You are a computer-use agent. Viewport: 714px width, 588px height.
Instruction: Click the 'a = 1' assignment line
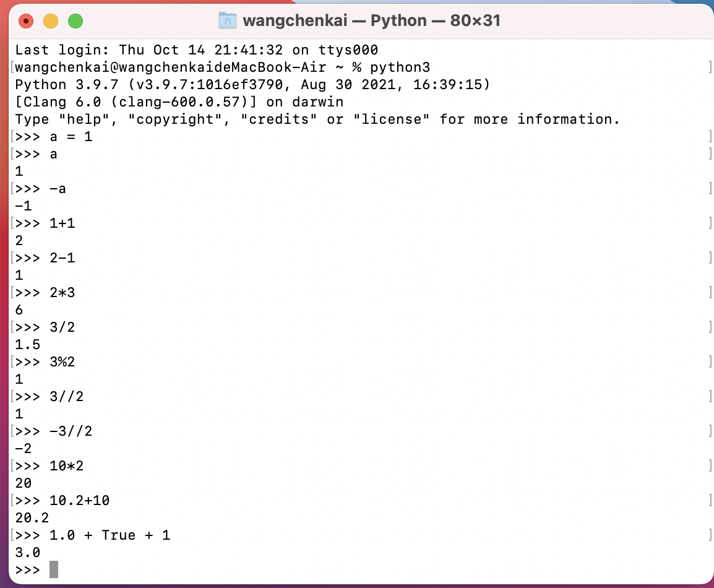[x=71, y=137]
